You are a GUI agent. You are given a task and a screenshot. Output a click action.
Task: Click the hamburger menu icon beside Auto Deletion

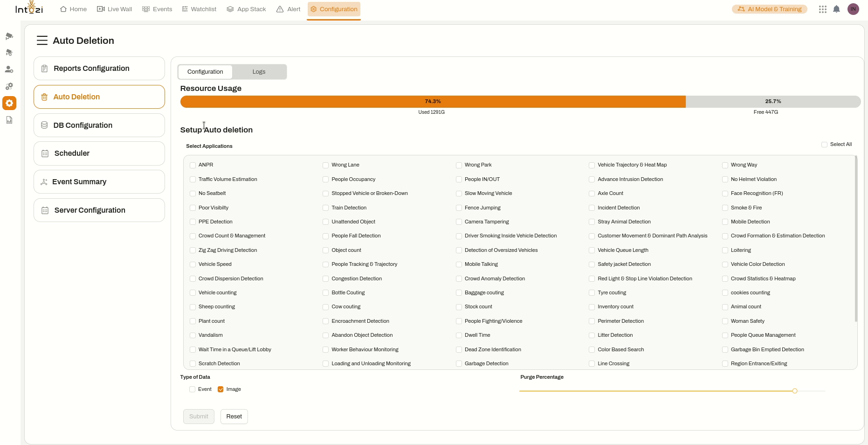tap(42, 41)
